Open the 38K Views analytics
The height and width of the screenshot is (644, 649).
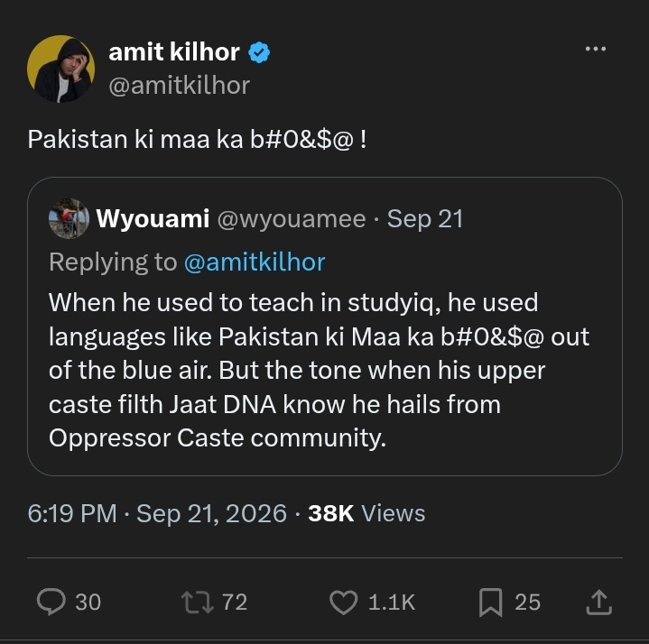click(366, 513)
